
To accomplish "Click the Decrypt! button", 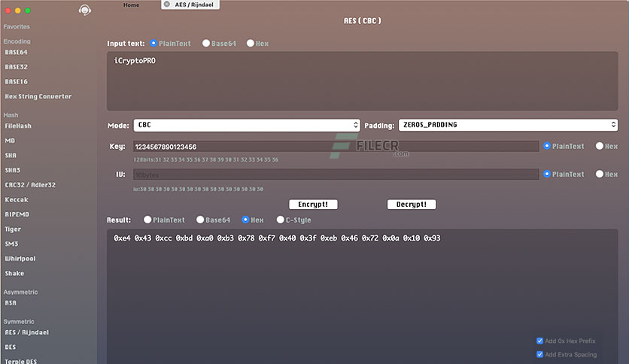I will pos(412,205).
